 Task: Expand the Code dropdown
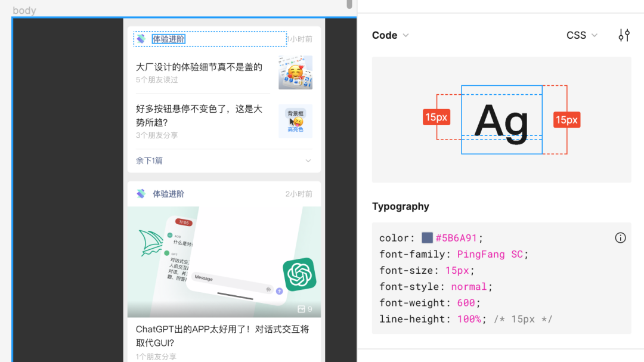(390, 35)
